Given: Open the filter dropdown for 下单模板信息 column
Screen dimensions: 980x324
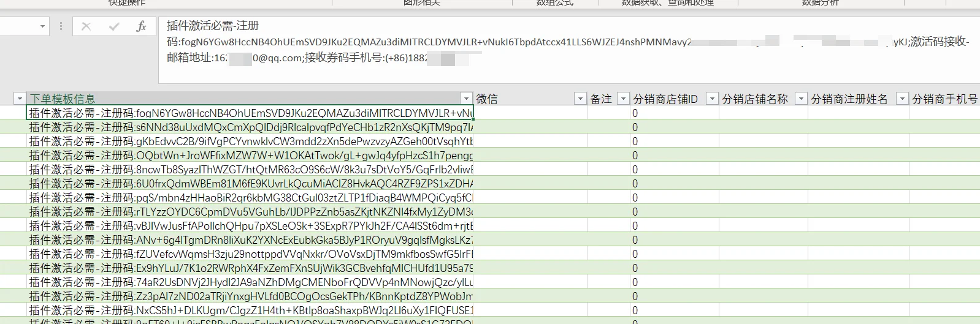Looking at the screenshot, I should pyautogui.click(x=466, y=99).
